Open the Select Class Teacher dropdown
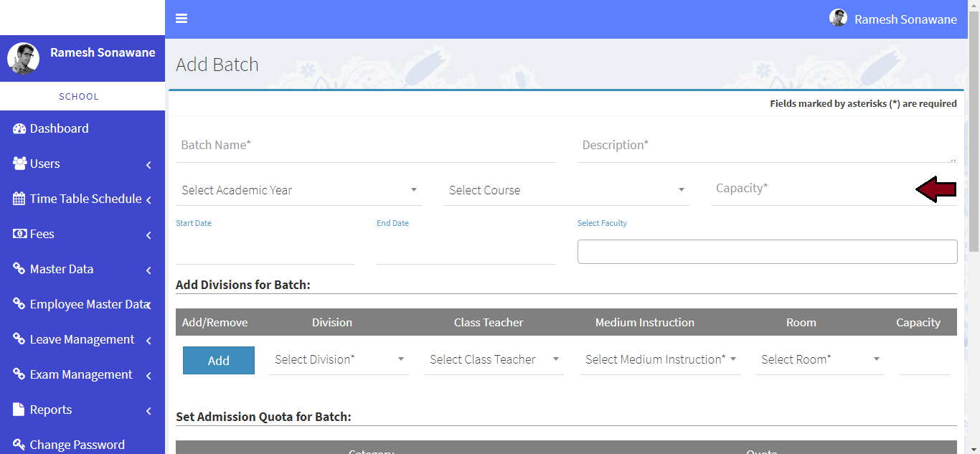 click(x=494, y=359)
